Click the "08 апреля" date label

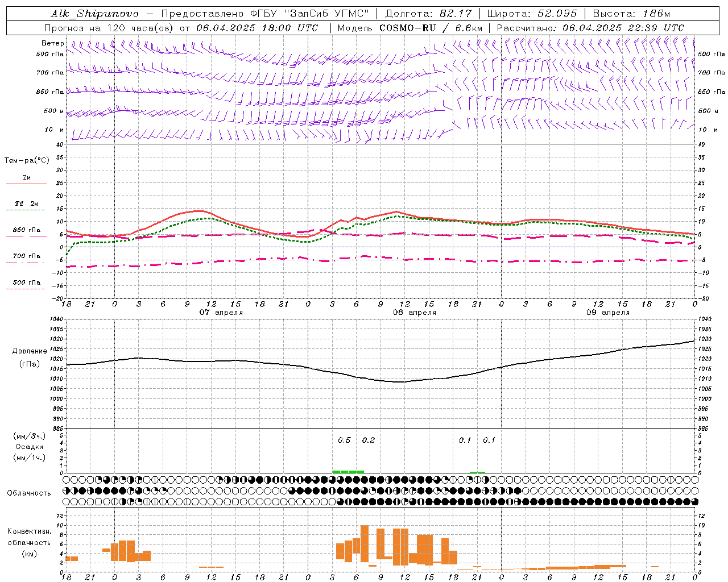415,312
